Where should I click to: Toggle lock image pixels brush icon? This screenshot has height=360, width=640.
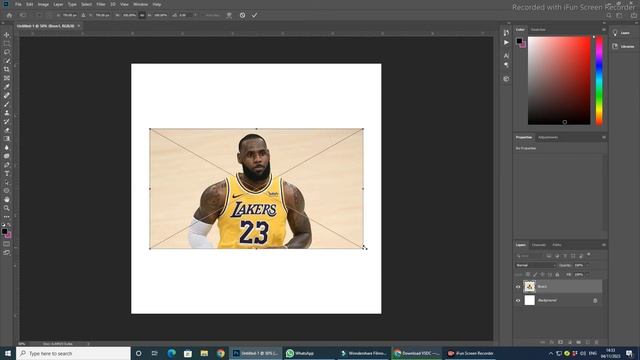pyautogui.click(x=535, y=275)
